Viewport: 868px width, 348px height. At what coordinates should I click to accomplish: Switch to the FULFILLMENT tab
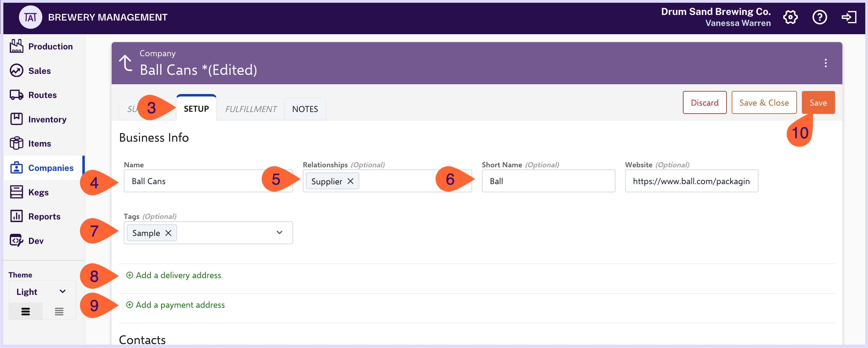[251, 109]
